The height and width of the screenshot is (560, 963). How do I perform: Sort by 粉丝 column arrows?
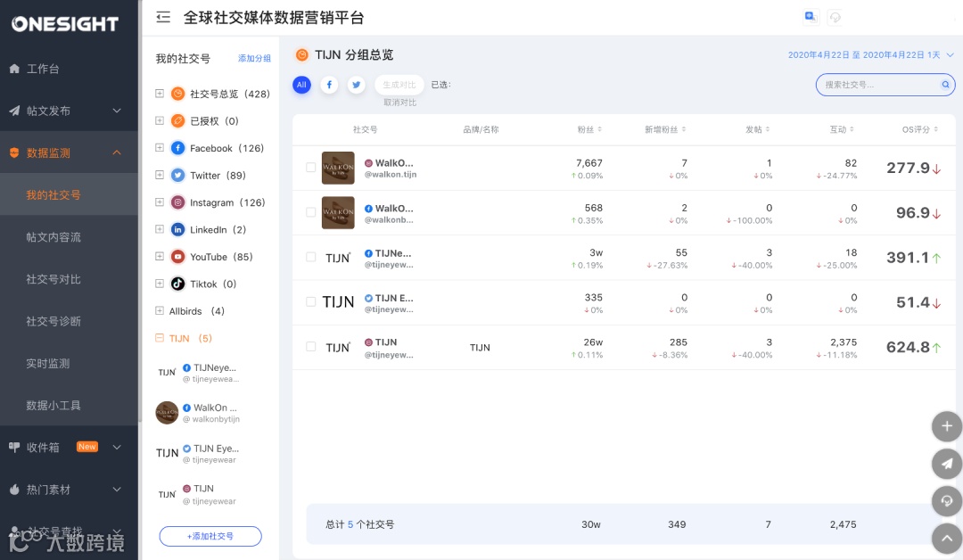pos(599,129)
